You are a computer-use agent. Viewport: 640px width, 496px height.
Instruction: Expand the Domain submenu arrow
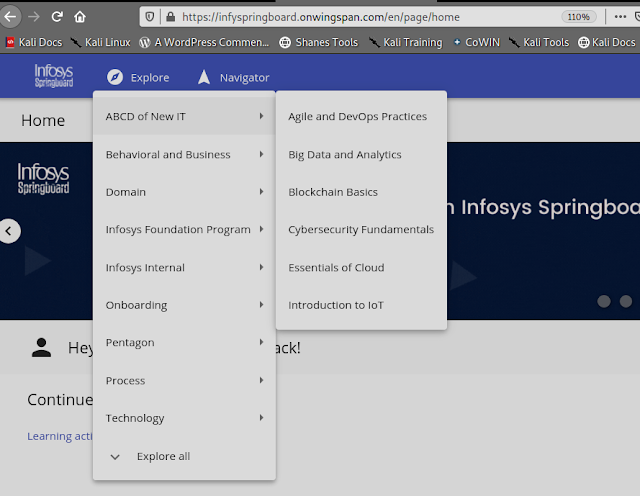point(261,191)
